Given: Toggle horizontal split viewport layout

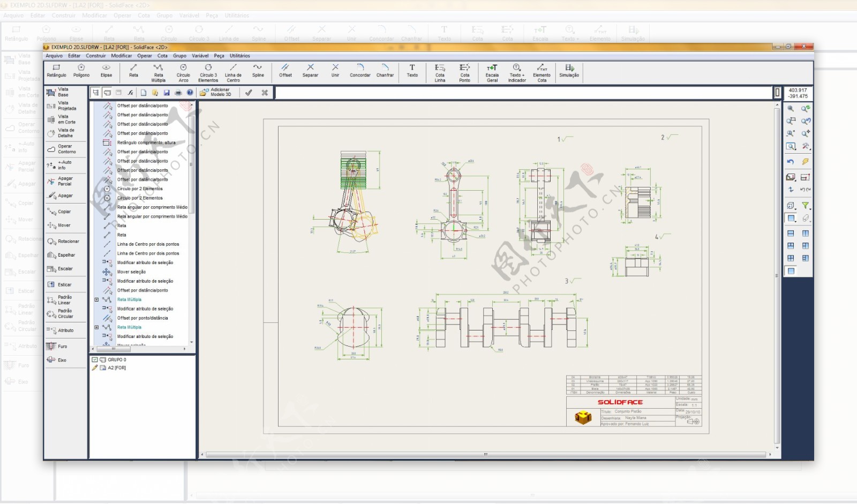Looking at the screenshot, I should click(791, 234).
